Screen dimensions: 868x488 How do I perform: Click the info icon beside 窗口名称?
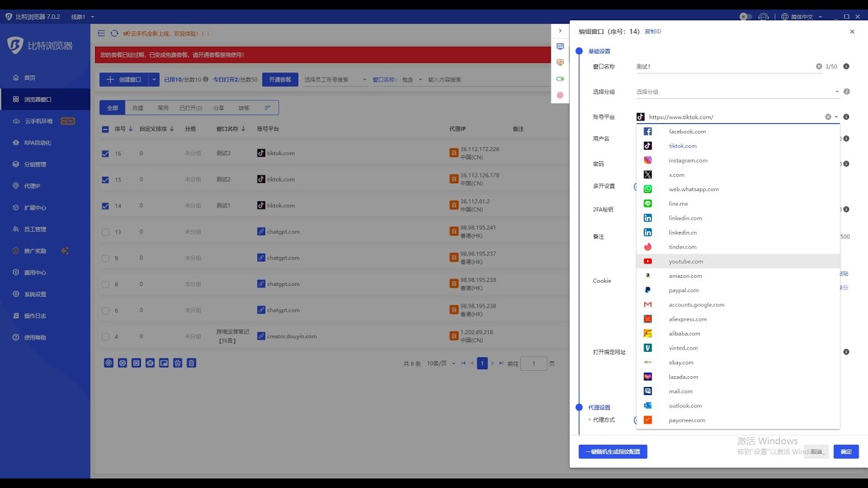tap(846, 66)
